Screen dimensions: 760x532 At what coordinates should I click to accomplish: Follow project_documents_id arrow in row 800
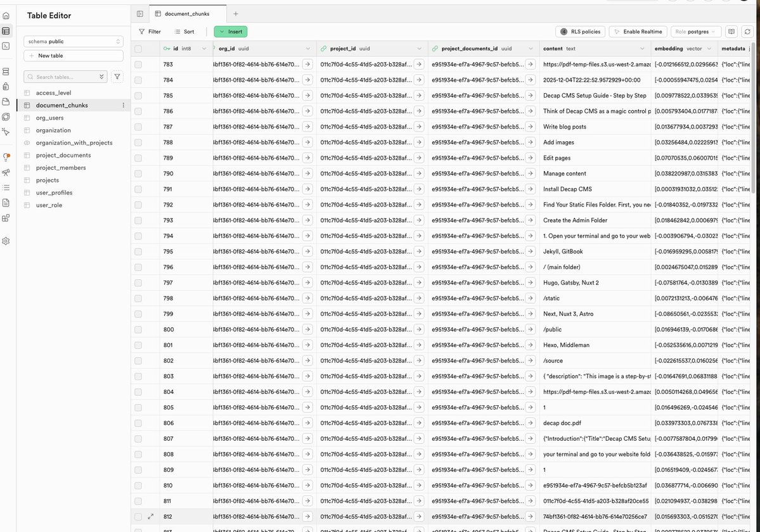pyautogui.click(x=531, y=330)
